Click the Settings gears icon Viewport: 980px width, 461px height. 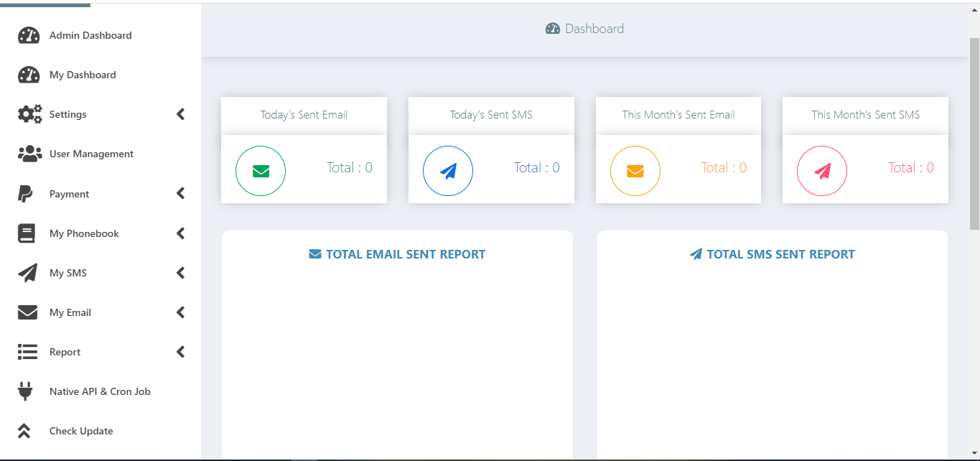click(x=28, y=113)
